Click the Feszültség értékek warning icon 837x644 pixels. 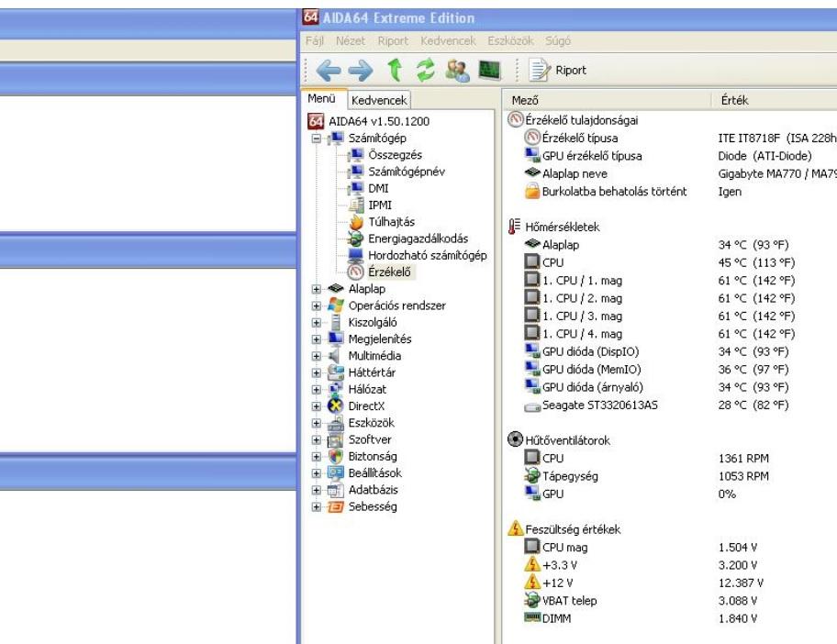(x=515, y=528)
